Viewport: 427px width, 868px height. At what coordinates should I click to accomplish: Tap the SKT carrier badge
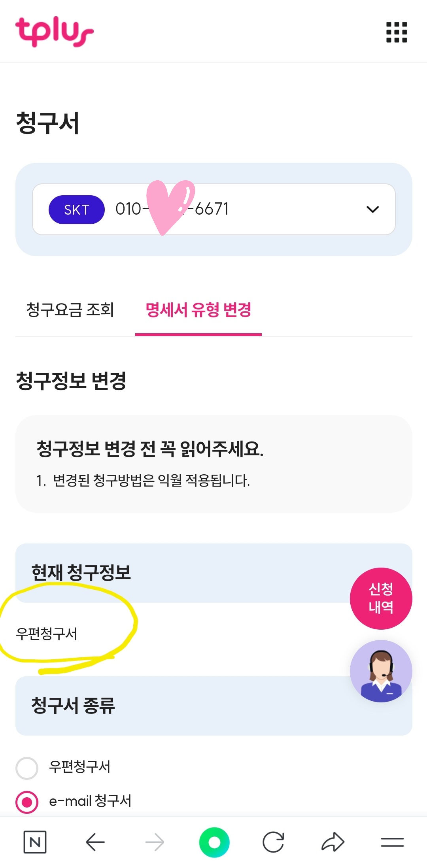coord(77,209)
